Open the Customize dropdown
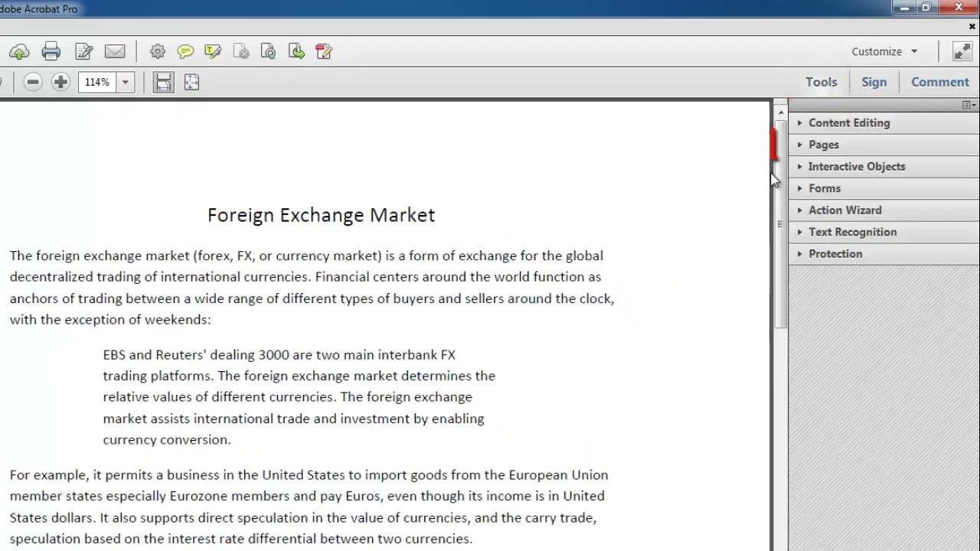Screen dimensions: 980x551 tap(884, 51)
